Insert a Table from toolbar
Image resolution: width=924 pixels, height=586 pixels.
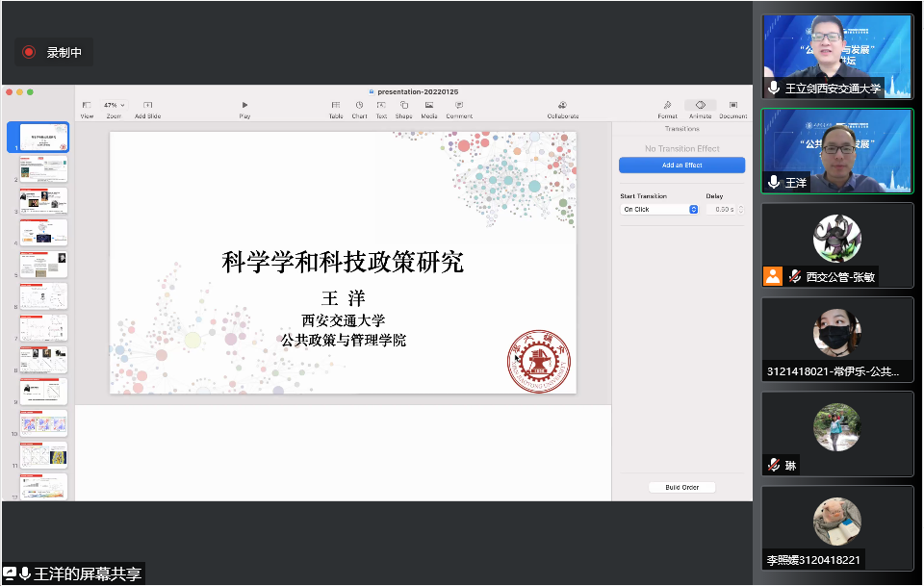pyautogui.click(x=336, y=105)
